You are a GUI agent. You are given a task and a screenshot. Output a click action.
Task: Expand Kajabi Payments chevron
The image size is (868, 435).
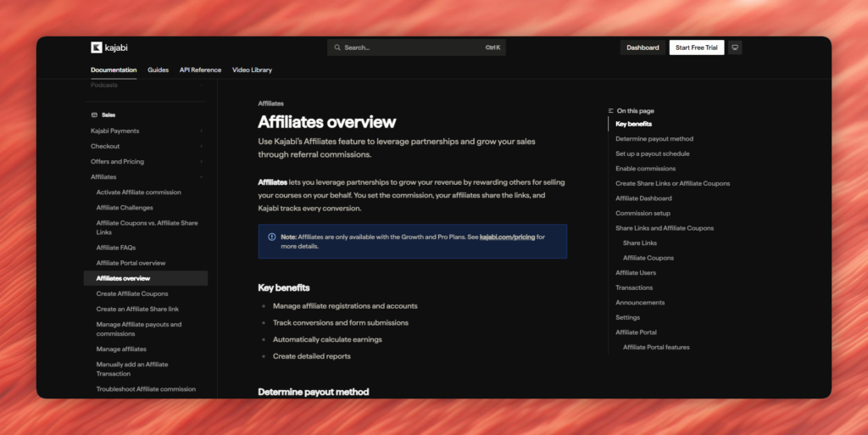coord(201,131)
